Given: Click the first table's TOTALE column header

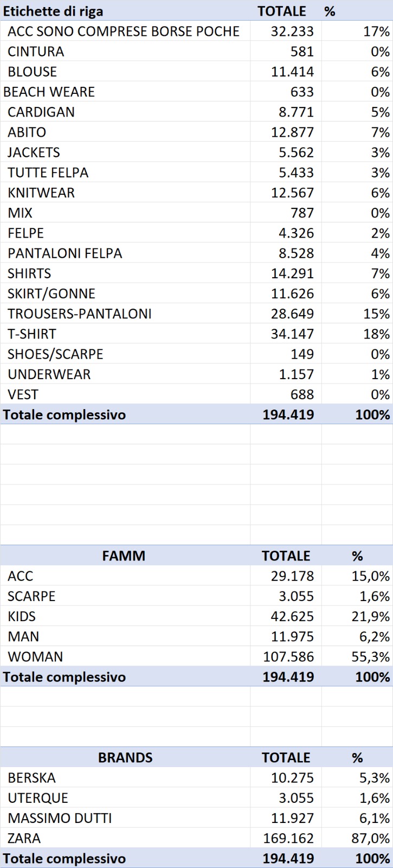Looking at the screenshot, I should point(282,11).
